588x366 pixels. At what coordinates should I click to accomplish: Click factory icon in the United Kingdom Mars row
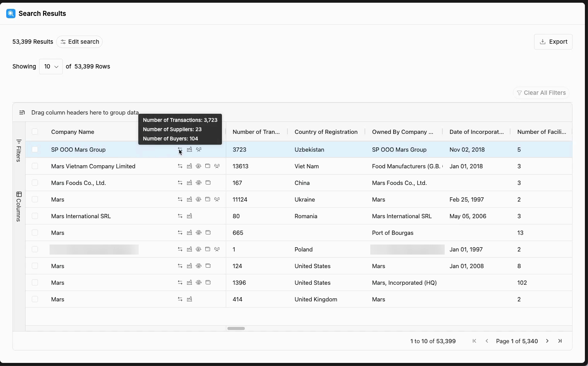[x=189, y=299]
